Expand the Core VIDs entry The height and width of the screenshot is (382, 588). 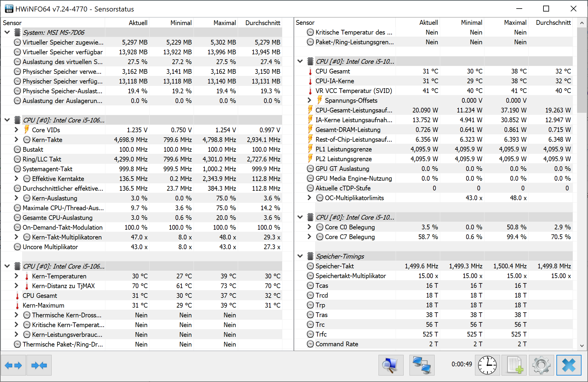[x=17, y=130]
